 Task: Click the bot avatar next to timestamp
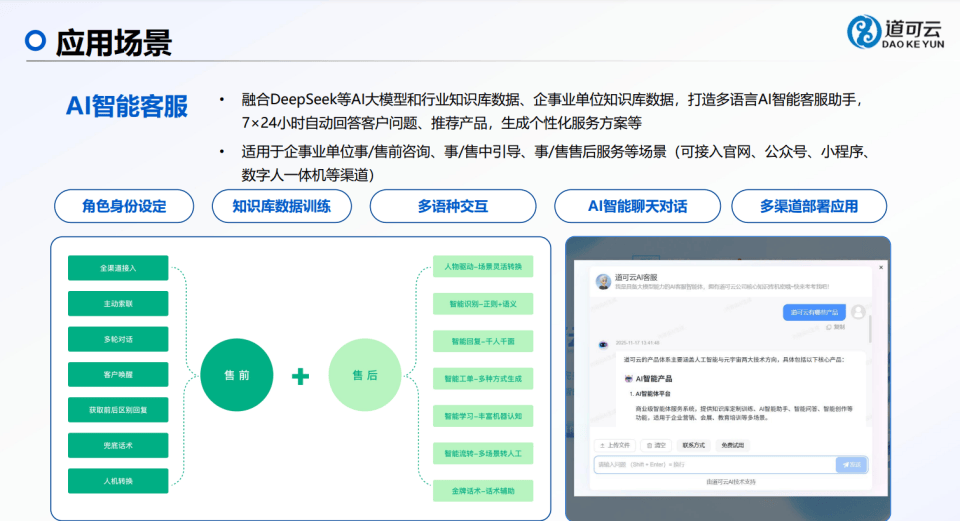point(603,343)
